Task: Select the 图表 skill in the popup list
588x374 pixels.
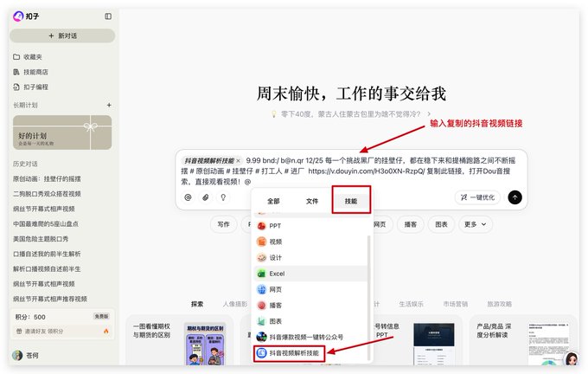Action: point(310,321)
